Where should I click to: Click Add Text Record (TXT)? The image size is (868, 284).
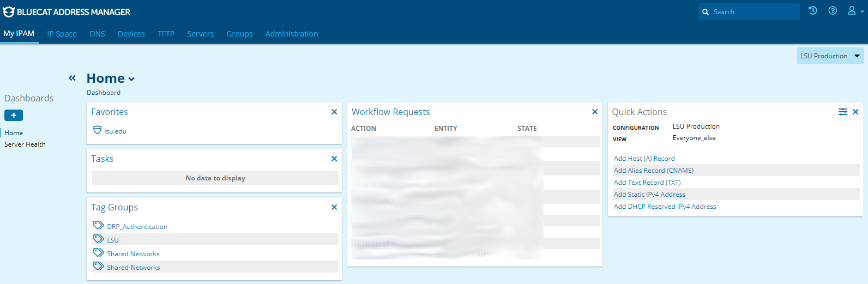tap(647, 183)
